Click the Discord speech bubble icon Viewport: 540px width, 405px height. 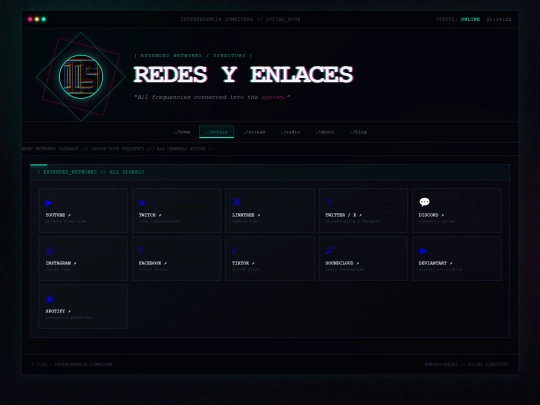[424, 202]
